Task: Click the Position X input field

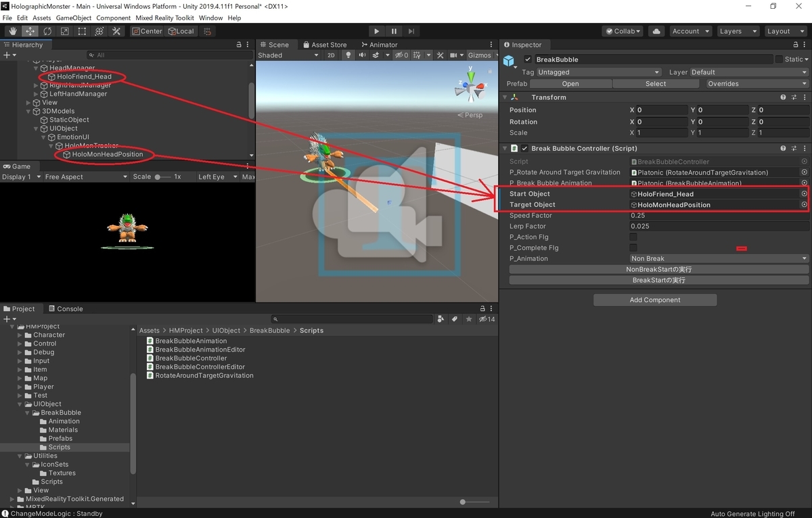Action: point(661,110)
